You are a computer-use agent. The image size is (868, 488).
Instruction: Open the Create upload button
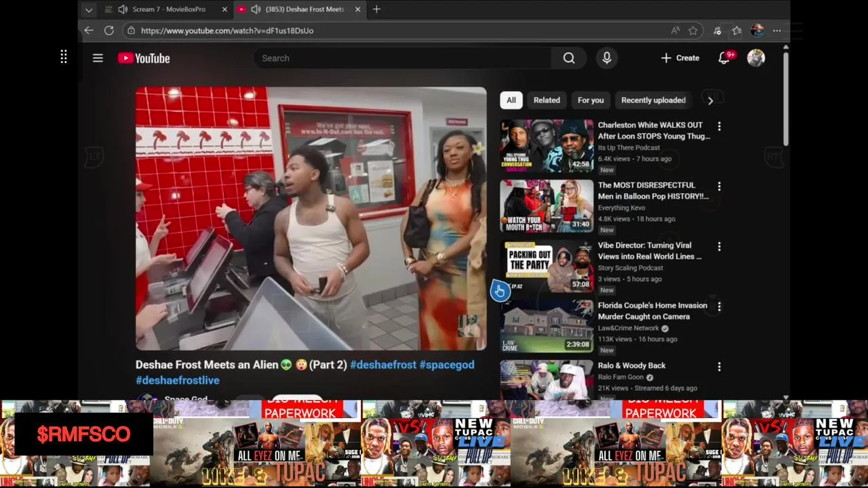[680, 58]
